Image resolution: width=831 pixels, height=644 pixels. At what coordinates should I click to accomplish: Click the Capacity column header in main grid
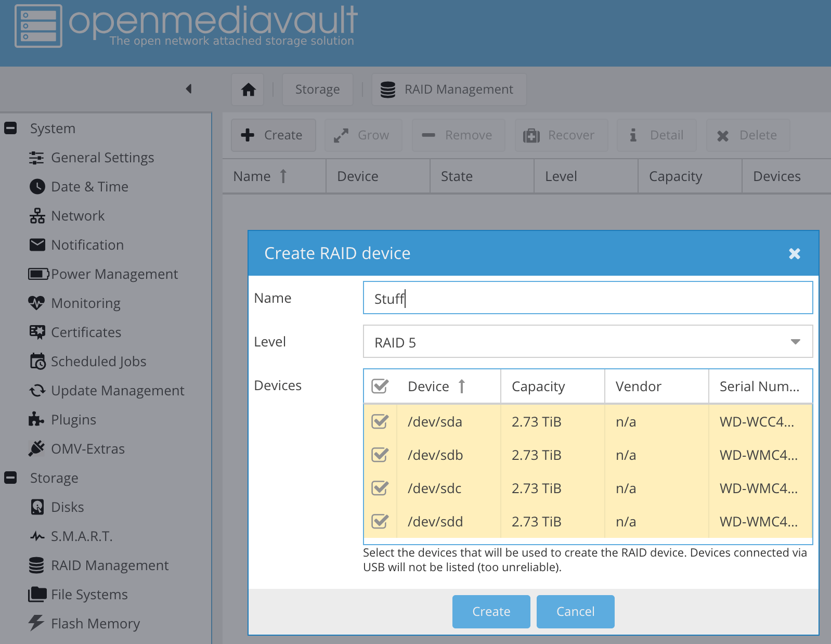(x=690, y=176)
